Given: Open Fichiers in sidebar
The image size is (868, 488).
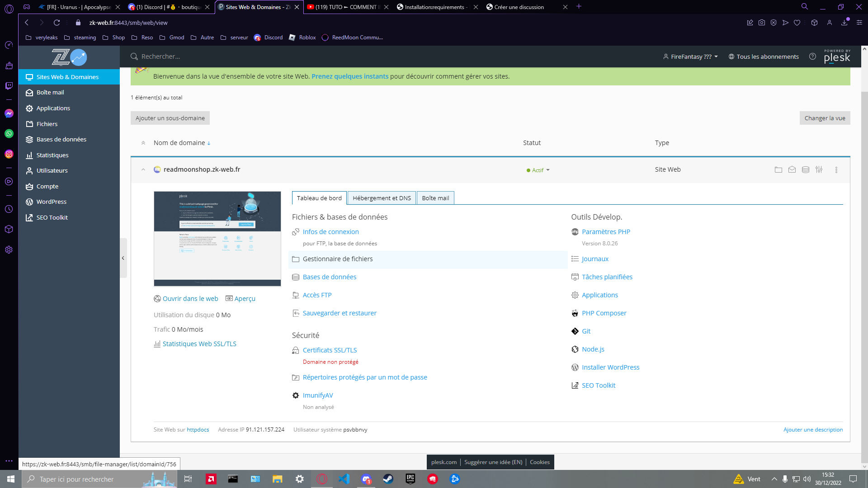Looking at the screenshot, I should coord(69,124).
